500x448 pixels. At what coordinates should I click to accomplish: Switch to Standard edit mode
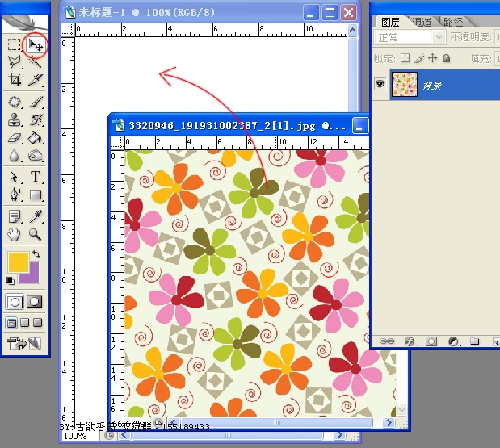pyautogui.click(x=15, y=301)
